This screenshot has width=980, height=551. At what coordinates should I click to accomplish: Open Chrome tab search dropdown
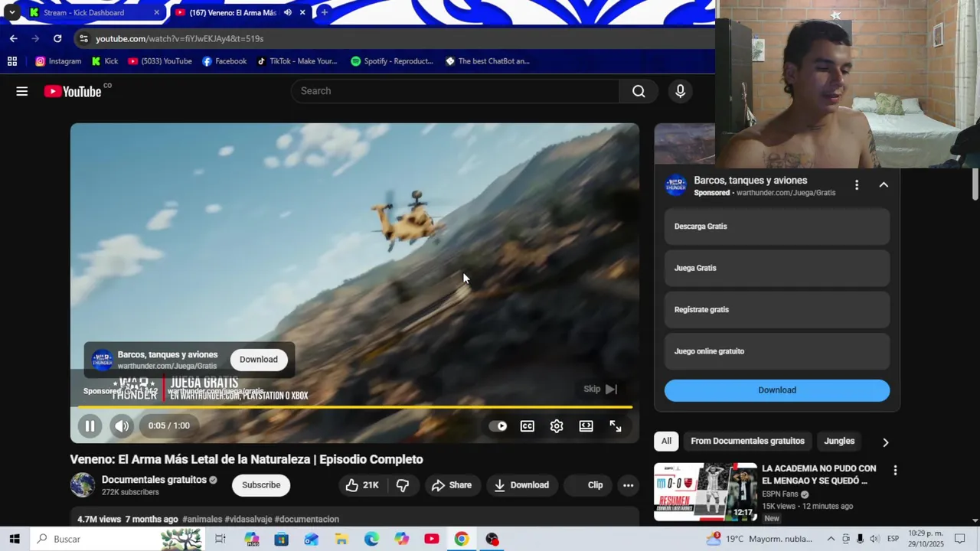[11, 12]
